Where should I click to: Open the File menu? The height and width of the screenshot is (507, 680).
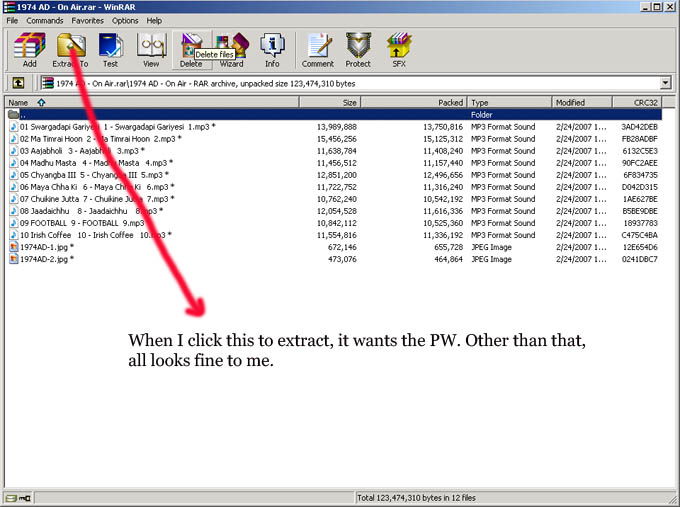coord(13,20)
